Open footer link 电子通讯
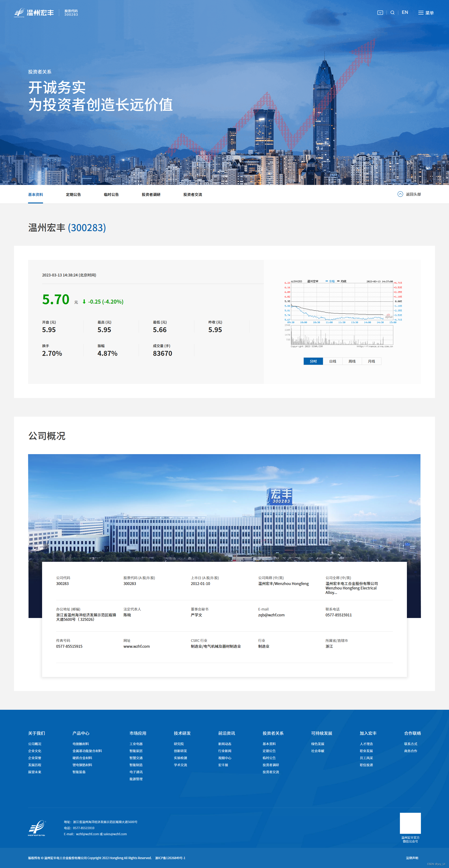 click(x=136, y=772)
